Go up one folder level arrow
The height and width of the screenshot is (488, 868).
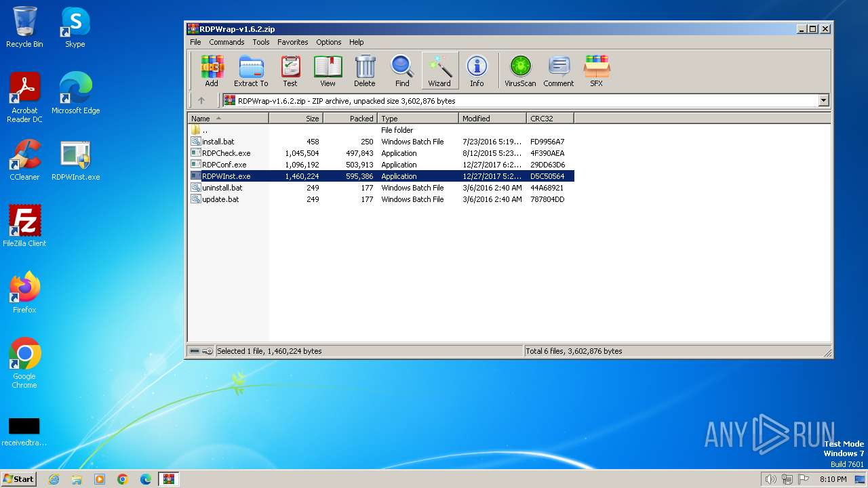tap(201, 100)
